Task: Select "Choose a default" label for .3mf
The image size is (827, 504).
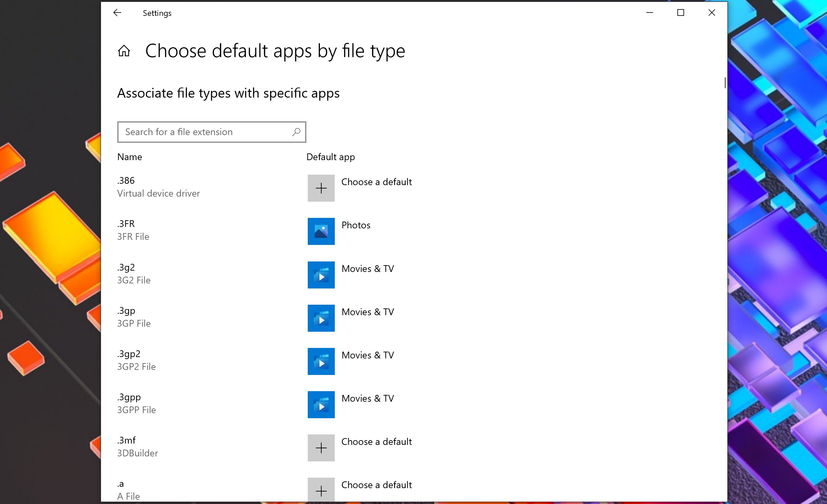Action: click(x=376, y=442)
